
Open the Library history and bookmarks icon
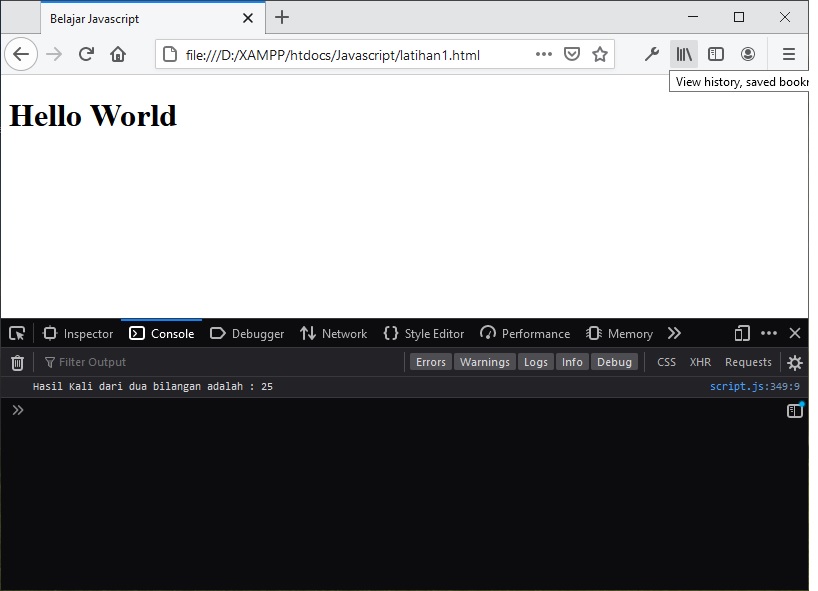click(684, 54)
